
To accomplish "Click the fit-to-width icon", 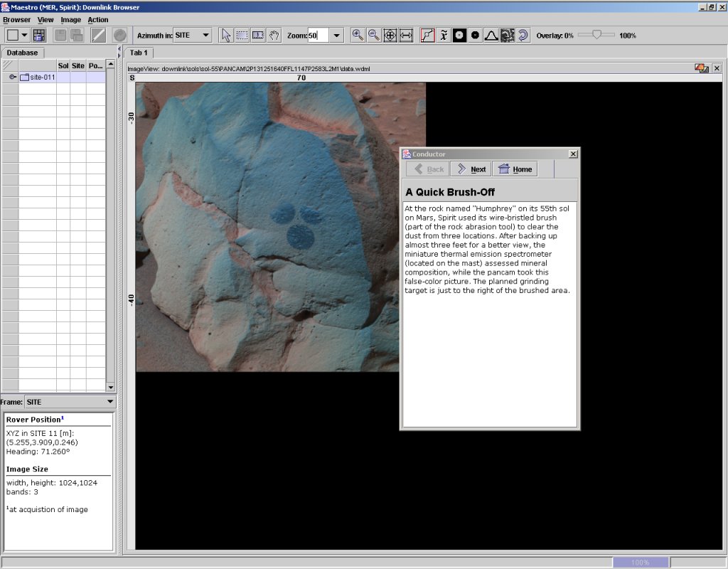I will (406, 35).
